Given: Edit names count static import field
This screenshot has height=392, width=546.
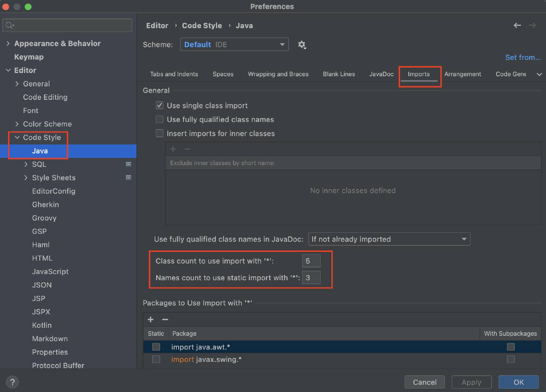Looking at the screenshot, I should tap(311, 278).
